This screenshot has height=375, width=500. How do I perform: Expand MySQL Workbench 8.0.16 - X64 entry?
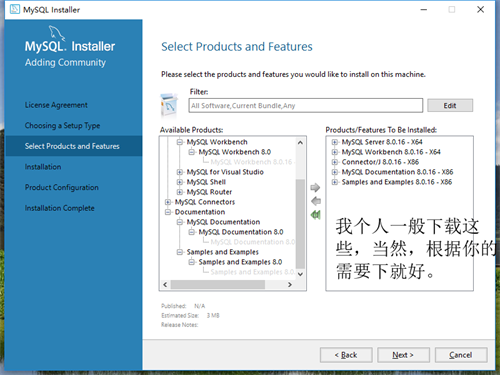(x=334, y=152)
